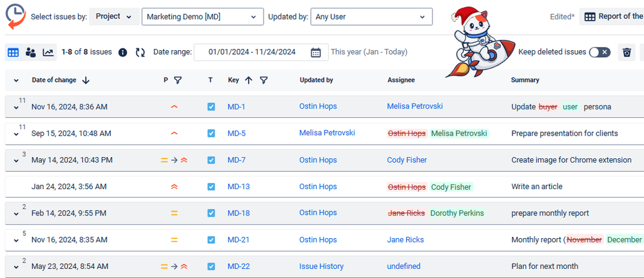
Task: Click the task type checkbox of MD-5
Action: 211,133
